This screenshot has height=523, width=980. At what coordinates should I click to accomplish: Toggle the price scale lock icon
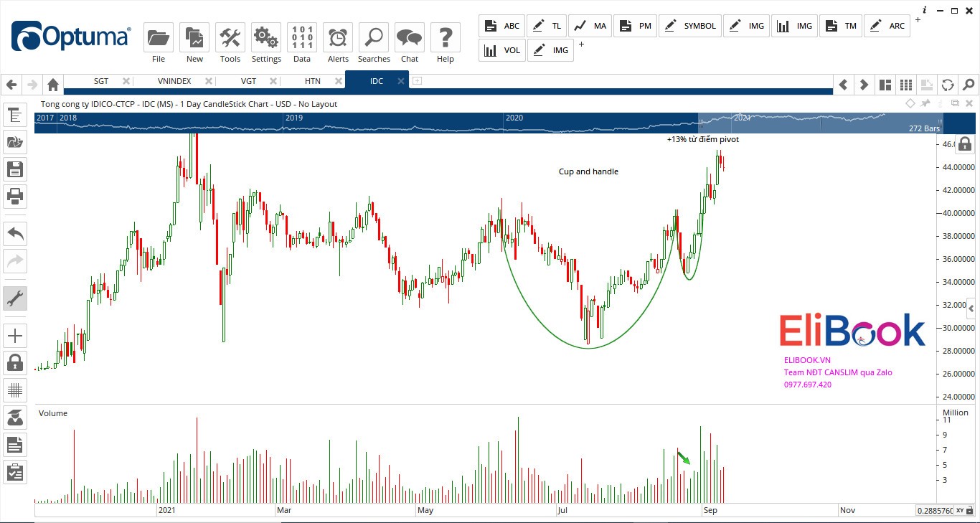[965, 144]
